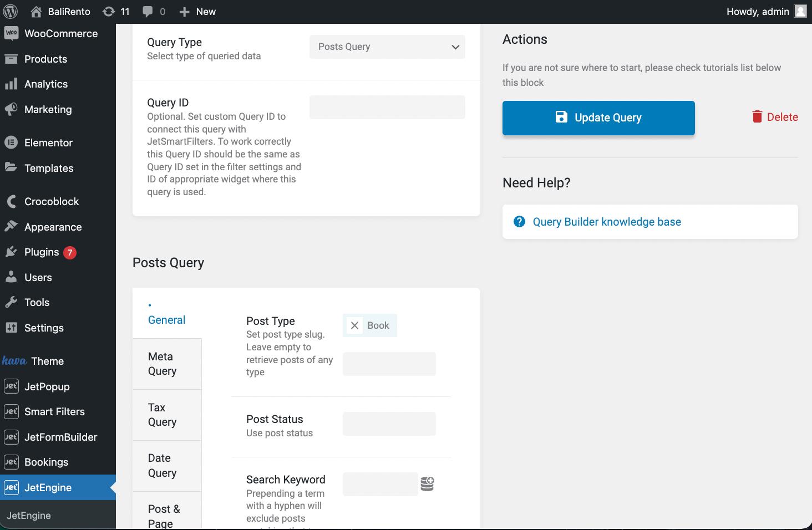
Task: Click the knowledge base question mark icon
Action: [x=519, y=222]
